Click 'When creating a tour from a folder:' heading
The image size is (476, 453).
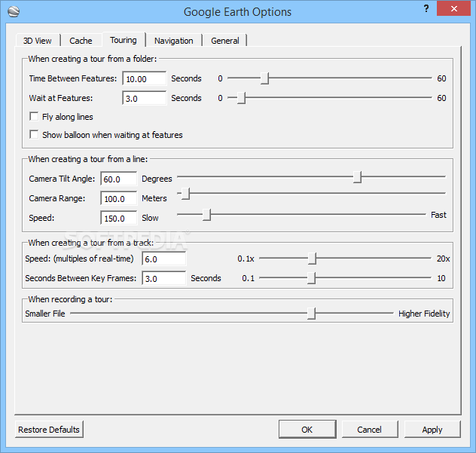click(x=93, y=59)
